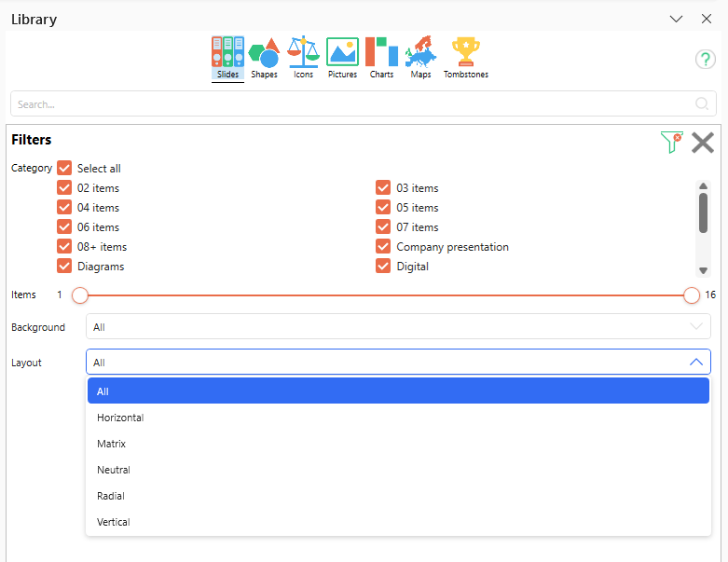Close the Library pane
This screenshot has height=562, width=728.
[707, 19]
